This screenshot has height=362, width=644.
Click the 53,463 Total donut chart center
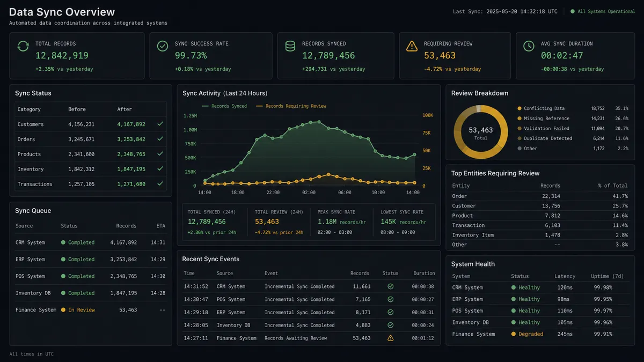tap(481, 132)
